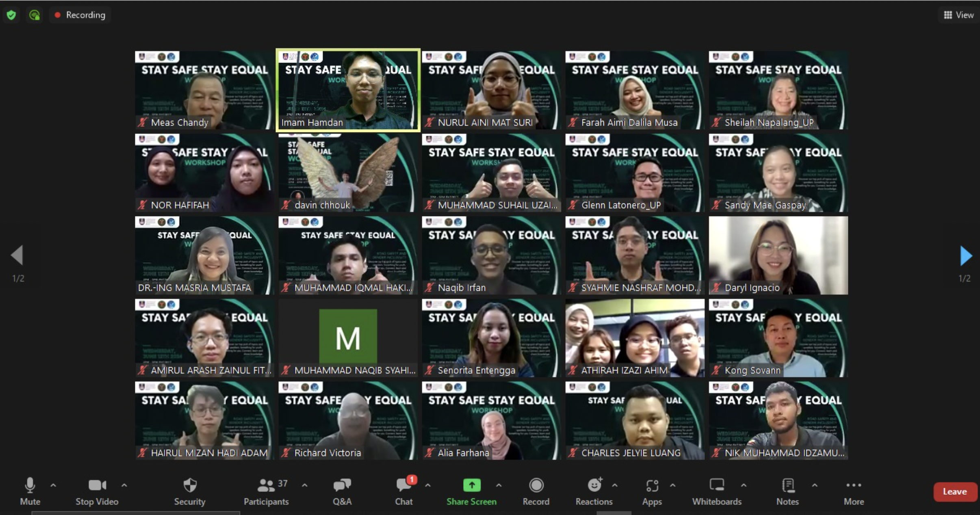This screenshot has height=515, width=980.
Task: Expand video options arrow beside Stop Video
Action: [x=124, y=485]
